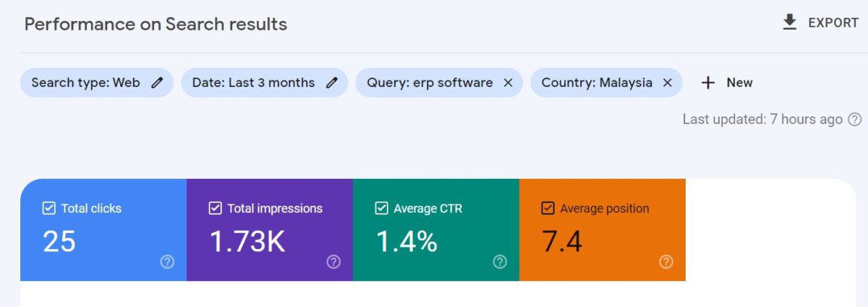Click the Export download icon

point(789,22)
